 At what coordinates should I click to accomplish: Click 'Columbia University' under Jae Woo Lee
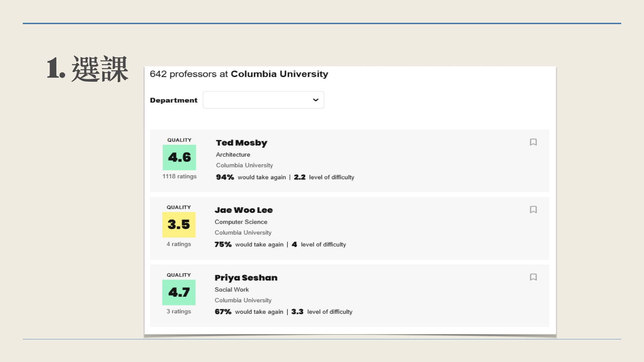point(243,233)
